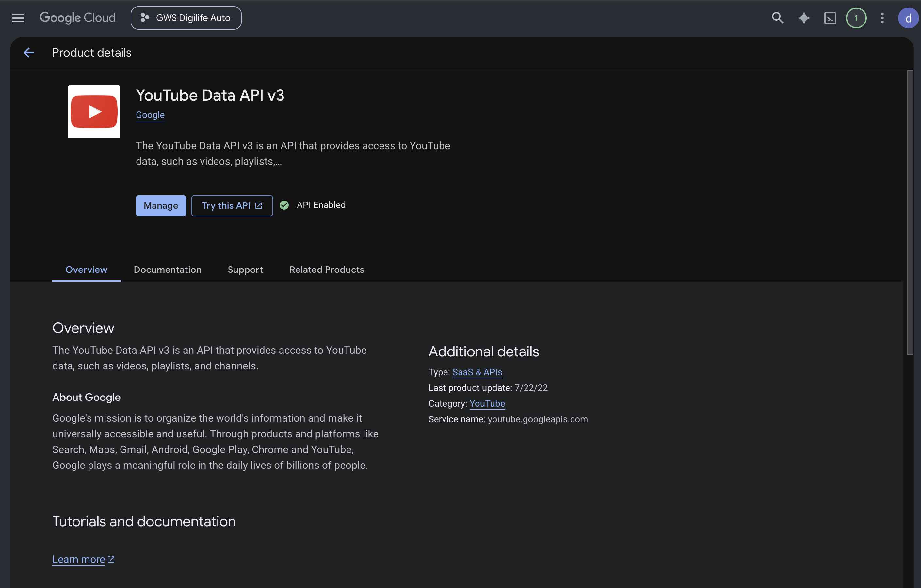
Task: Open the SaaS & APIs type link
Action: 477,372
